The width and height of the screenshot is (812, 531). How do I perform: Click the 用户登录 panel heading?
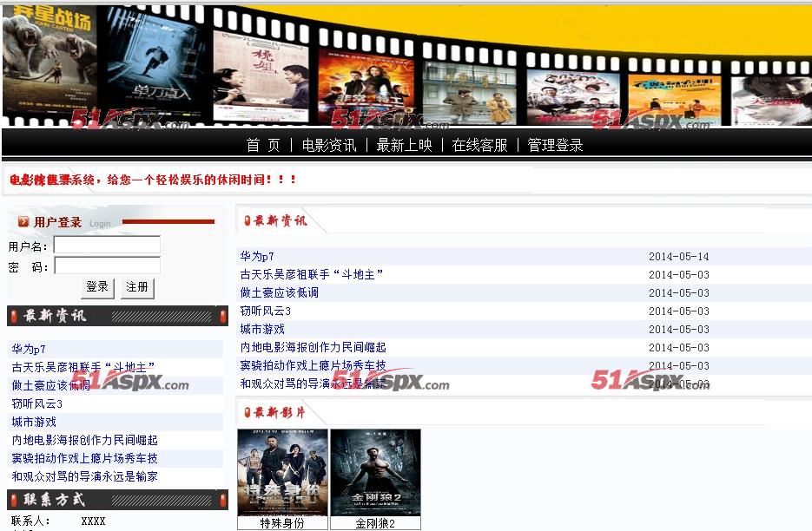57,222
